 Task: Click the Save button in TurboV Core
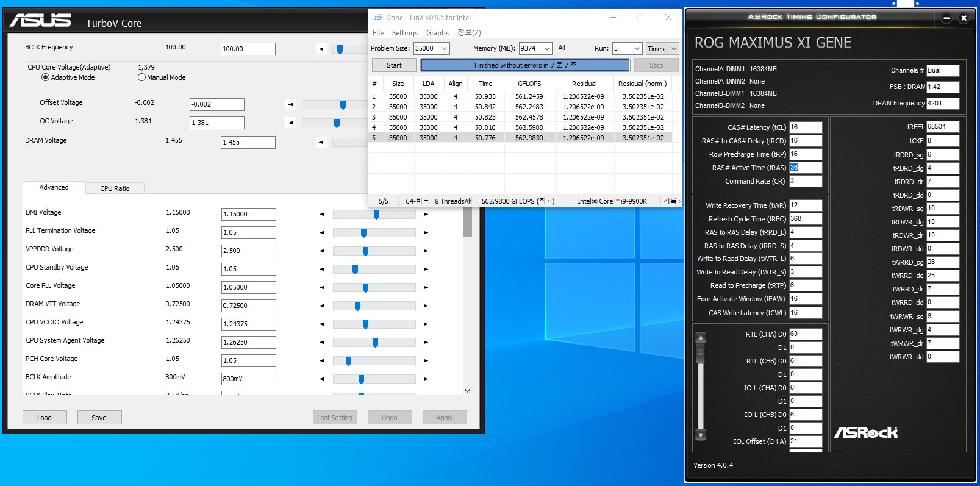[99, 418]
